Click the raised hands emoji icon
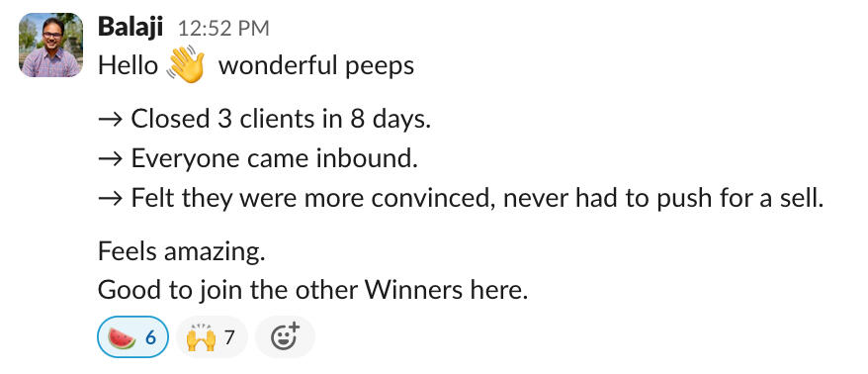This screenshot has width=868, height=374. coord(201,338)
